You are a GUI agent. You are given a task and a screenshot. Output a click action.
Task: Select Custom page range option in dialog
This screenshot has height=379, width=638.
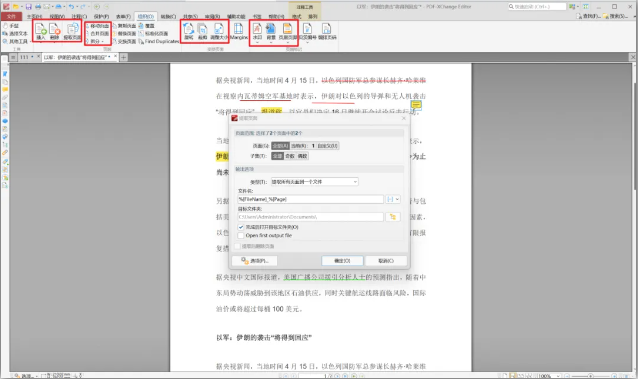click(328, 146)
